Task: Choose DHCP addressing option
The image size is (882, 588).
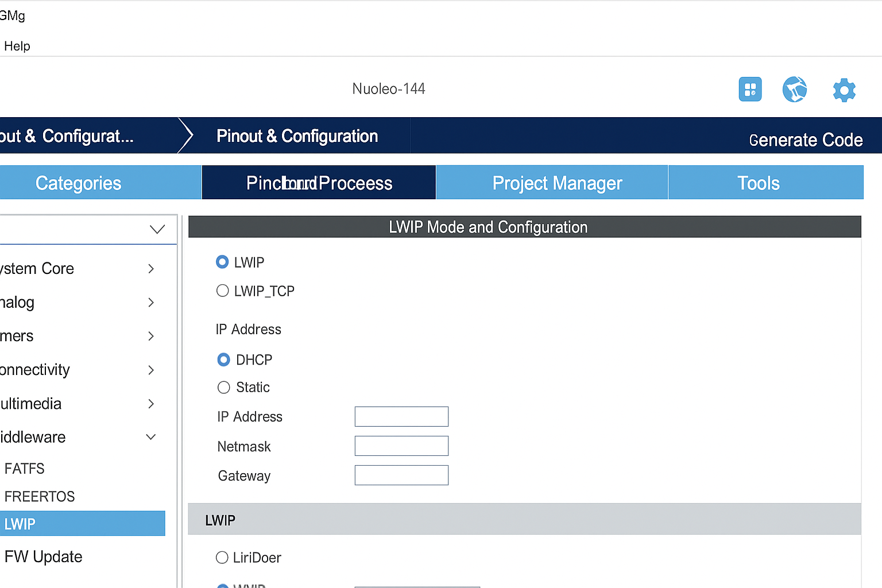Action: pyautogui.click(x=223, y=359)
